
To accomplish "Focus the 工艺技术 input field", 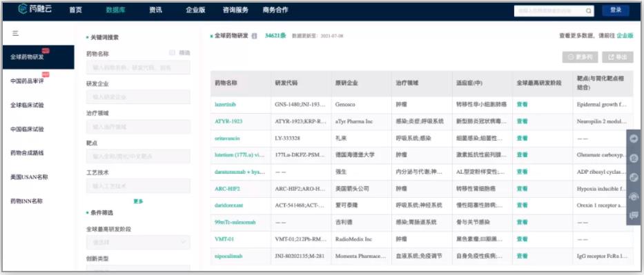I will [x=138, y=185].
